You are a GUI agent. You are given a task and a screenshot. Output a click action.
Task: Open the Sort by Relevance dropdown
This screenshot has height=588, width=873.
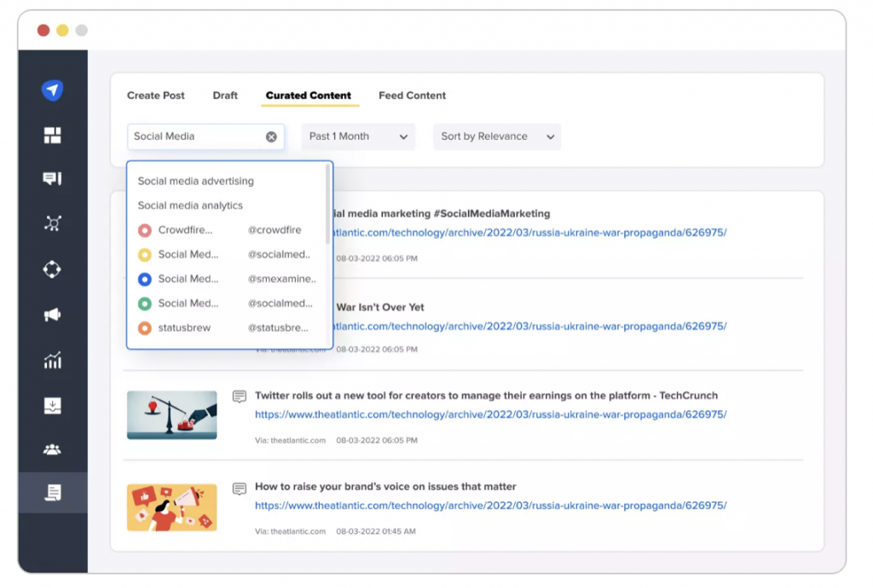497,136
